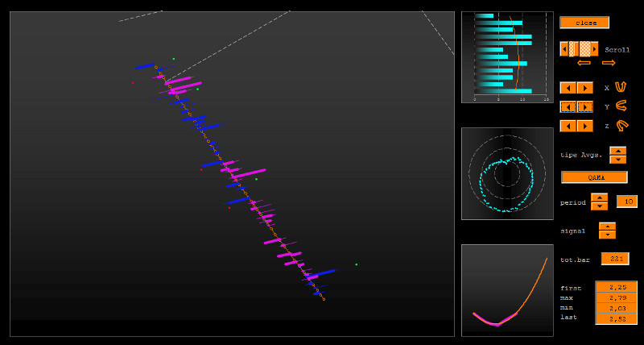Decrease period with the down spinner arrow

click(599, 206)
